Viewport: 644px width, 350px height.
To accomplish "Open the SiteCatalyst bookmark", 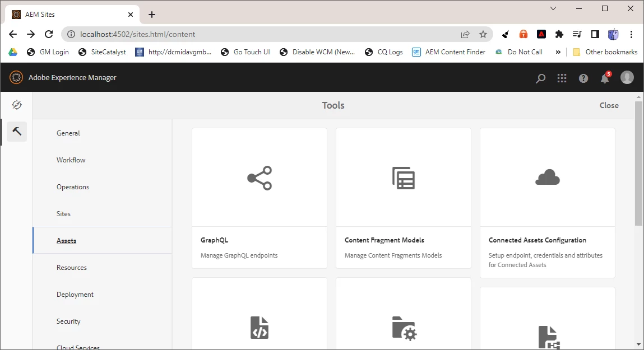I will tap(102, 52).
